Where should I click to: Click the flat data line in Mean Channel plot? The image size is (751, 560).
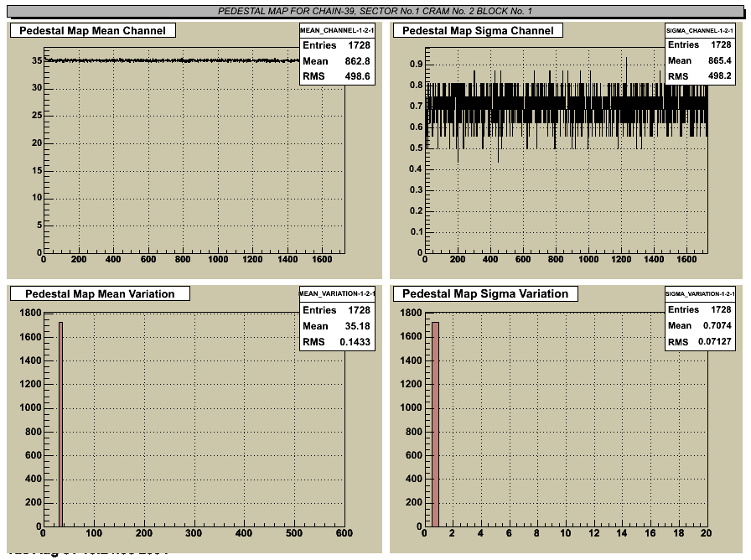click(x=172, y=60)
